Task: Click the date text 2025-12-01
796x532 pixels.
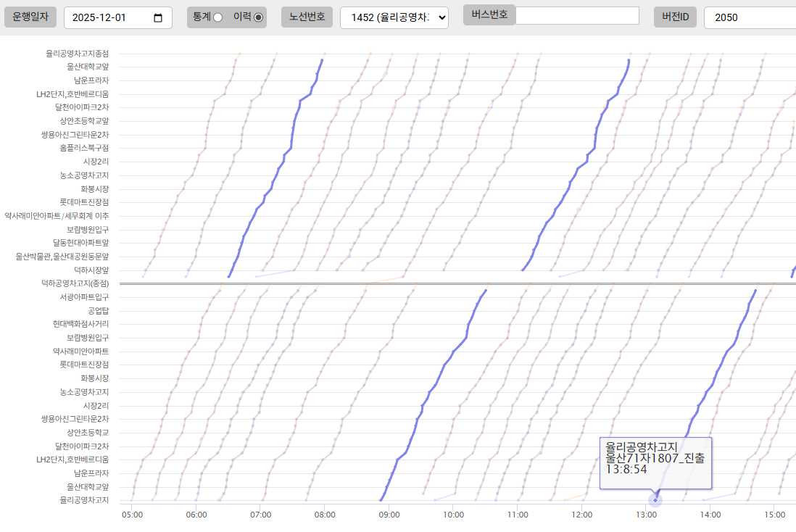Action: tap(105, 18)
